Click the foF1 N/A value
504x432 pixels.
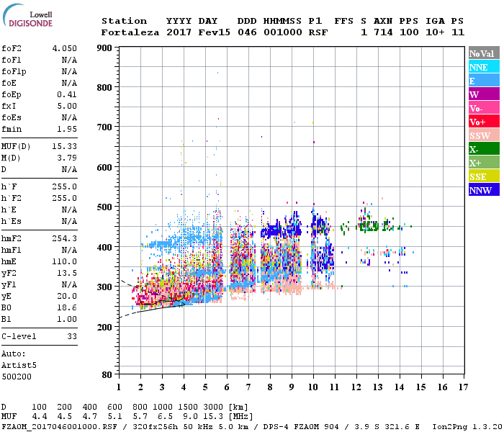pyautogui.click(x=69, y=60)
